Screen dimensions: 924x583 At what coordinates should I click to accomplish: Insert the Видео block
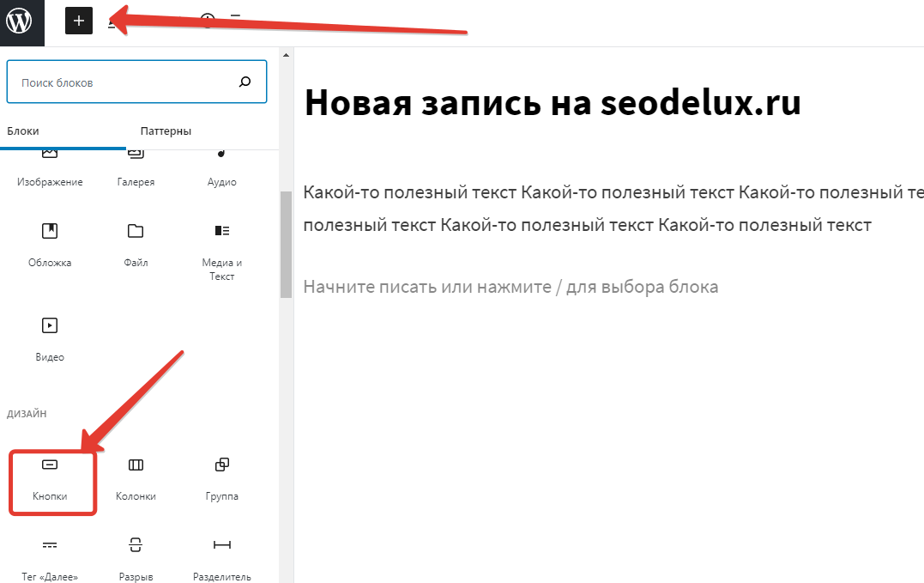[50, 338]
